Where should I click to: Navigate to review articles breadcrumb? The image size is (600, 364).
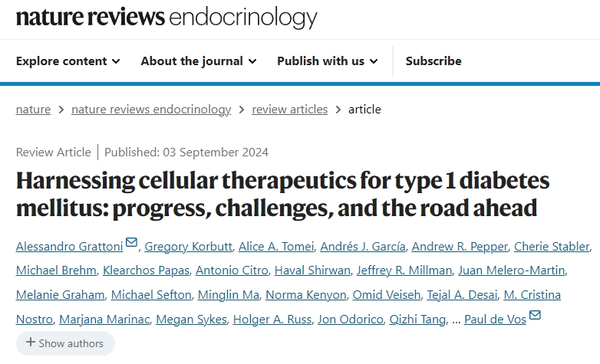[290, 110]
